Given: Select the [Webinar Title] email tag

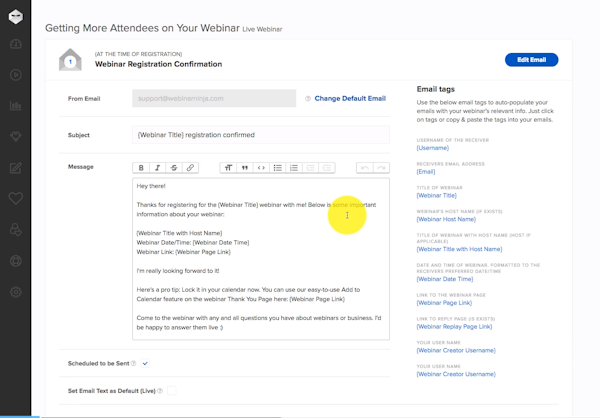Looking at the screenshot, I should pyautogui.click(x=436, y=195).
